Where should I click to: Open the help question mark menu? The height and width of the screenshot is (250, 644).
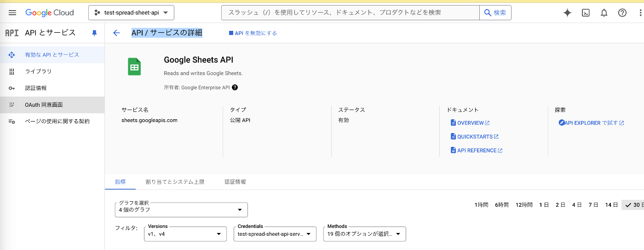[x=622, y=13]
